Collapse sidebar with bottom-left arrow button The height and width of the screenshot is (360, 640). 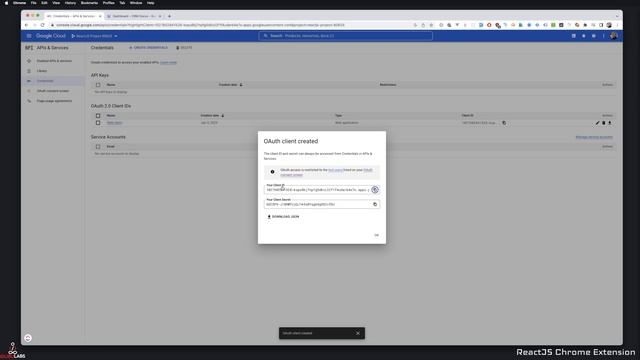click(28, 338)
